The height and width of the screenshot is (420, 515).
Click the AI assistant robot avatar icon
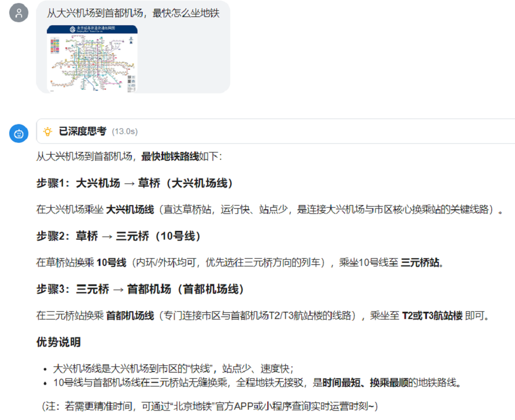point(19,133)
